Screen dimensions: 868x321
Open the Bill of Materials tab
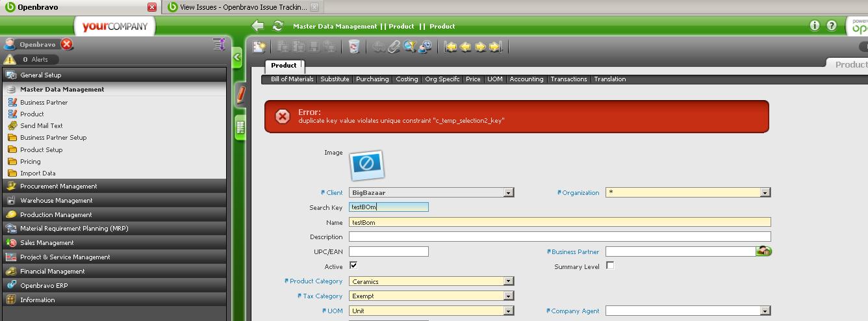(292, 79)
